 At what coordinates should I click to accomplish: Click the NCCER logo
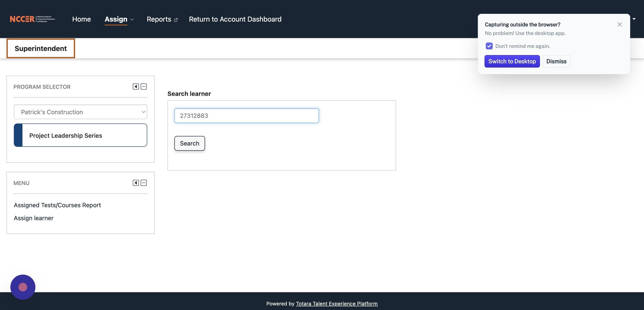coord(32,19)
